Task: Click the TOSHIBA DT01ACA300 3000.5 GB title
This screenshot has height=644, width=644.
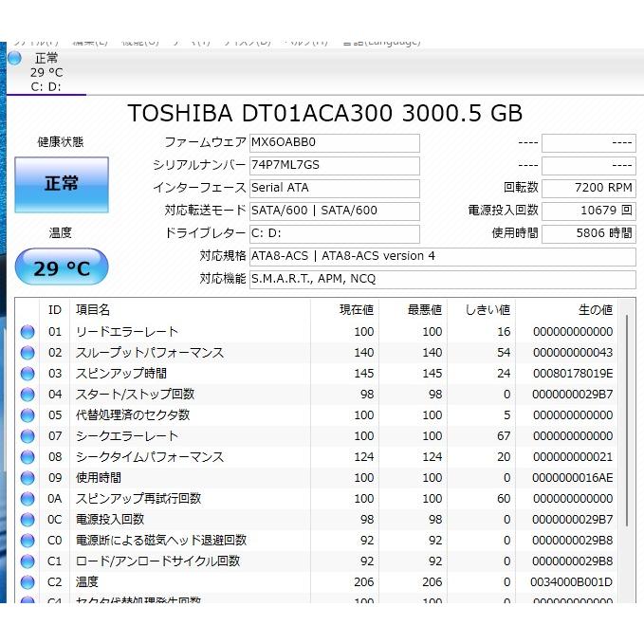Action: coord(325,113)
